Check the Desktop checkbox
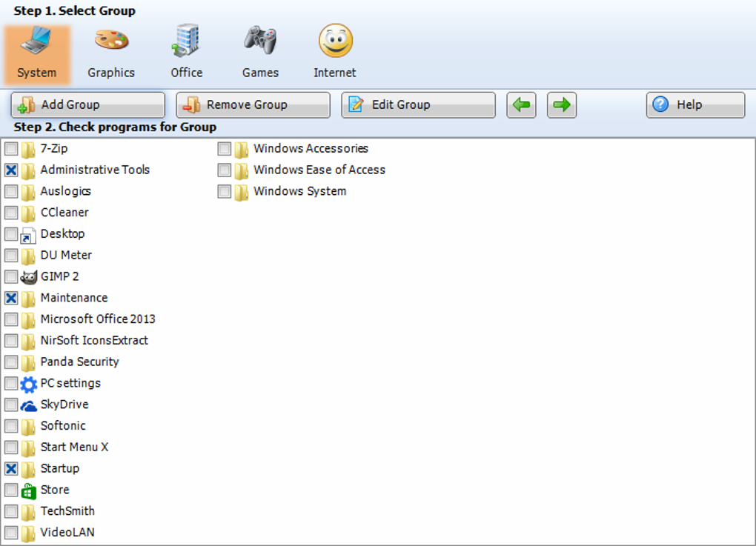This screenshot has height=546, width=756. (x=11, y=233)
